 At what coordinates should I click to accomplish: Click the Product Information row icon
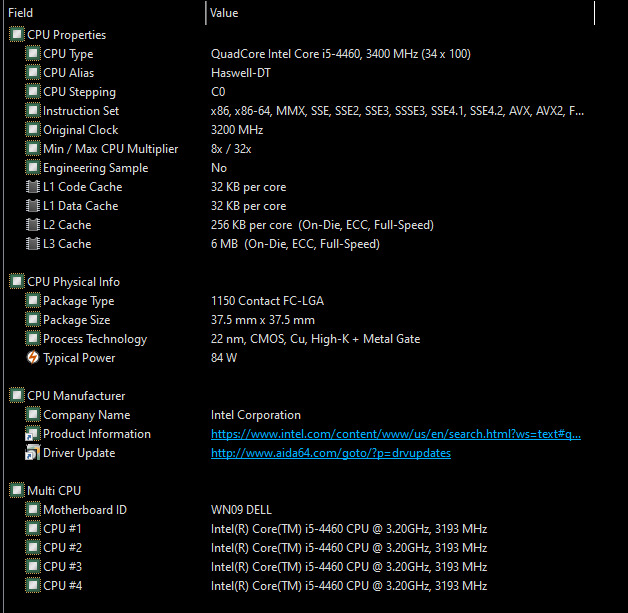click(x=32, y=434)
